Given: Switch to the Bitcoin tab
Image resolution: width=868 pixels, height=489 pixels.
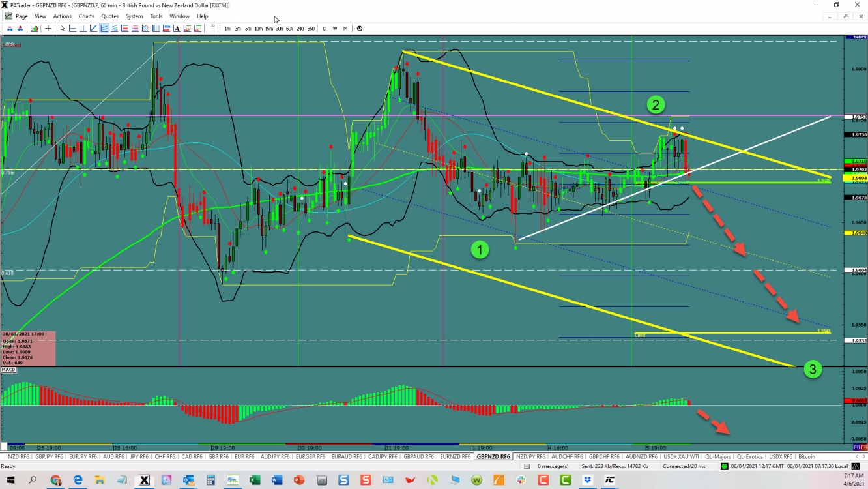Looking at the screenshot, I should click(807, 457).
